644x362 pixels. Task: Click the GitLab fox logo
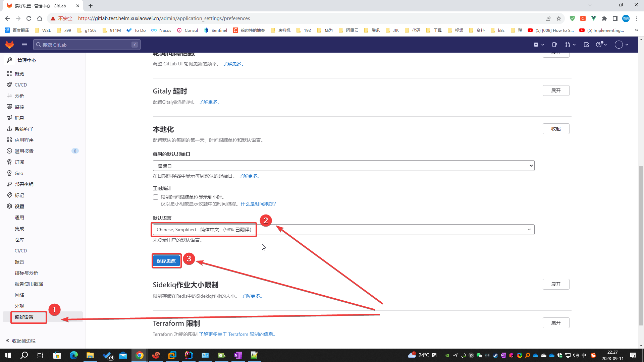point(9,45)
